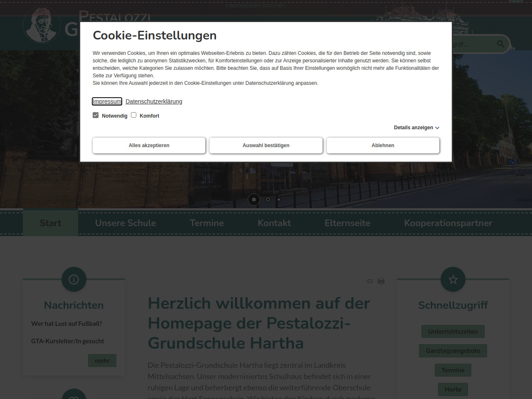Click the Unterrichtszeiten quick access button
Viewport: 532px width, 399px height.
pyautogui.click(x=453, y=332)
